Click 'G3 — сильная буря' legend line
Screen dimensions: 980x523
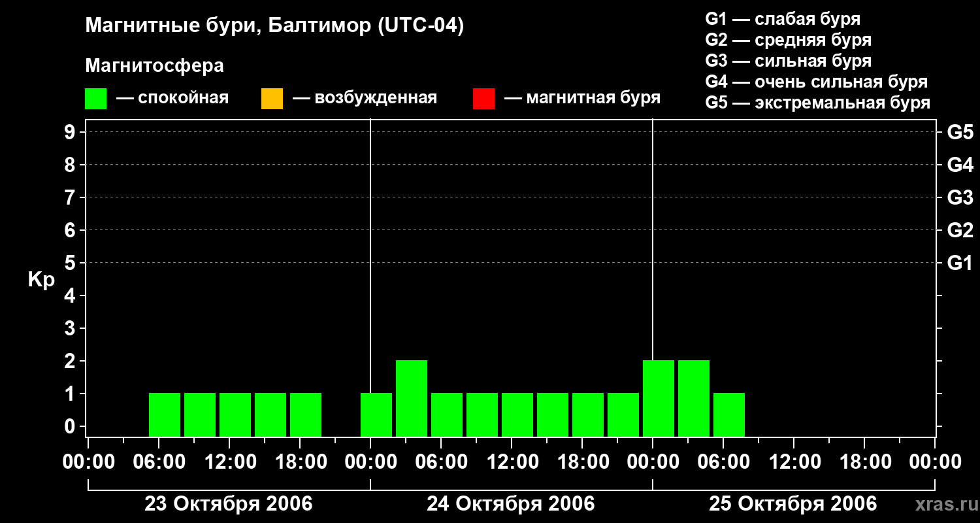(788, 61)
